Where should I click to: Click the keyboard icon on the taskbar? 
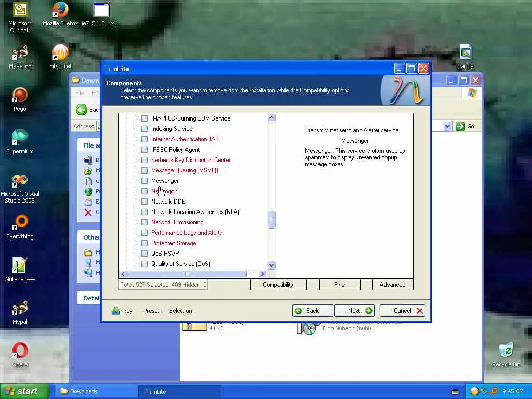point(455,392)
